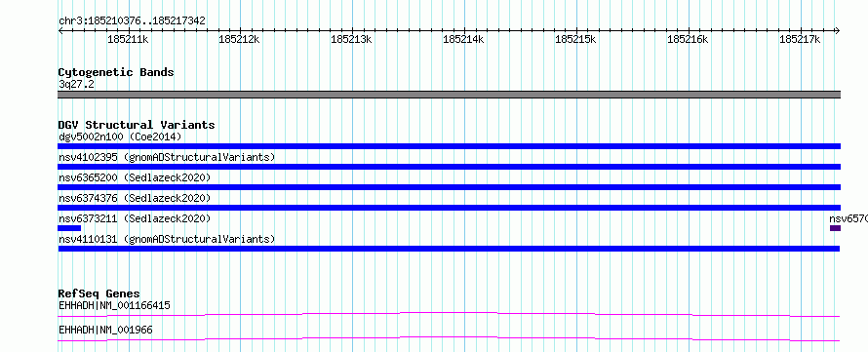Click the gray 3q27.2 cytogenetic band bar
The height and width of the screenshot is (352, 868).
pos(449,95)
